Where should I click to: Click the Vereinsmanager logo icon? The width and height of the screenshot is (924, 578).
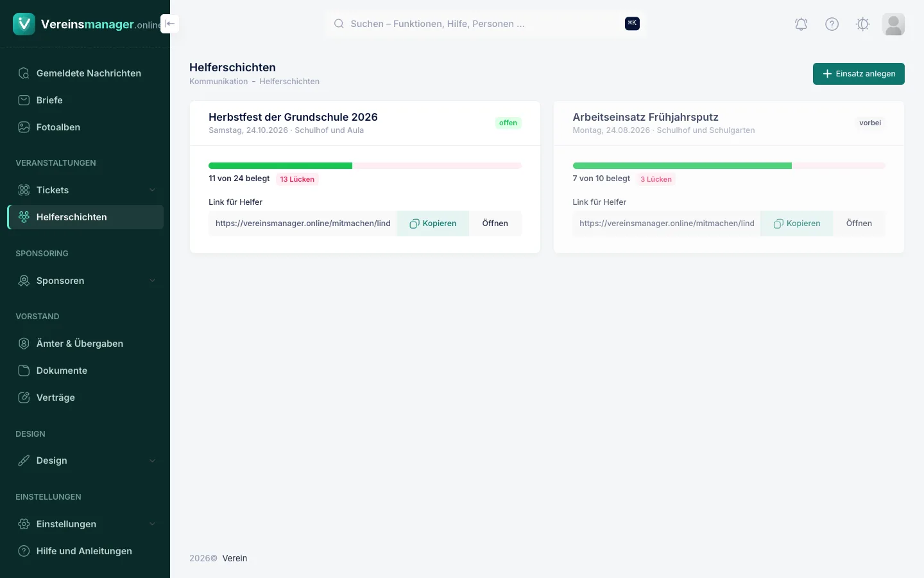pos(24,24)
